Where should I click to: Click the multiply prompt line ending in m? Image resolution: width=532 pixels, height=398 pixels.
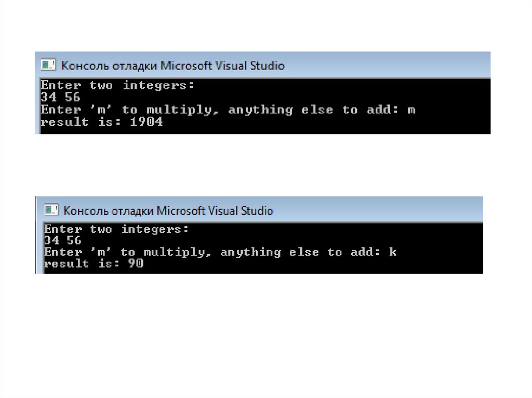[228, 110]
